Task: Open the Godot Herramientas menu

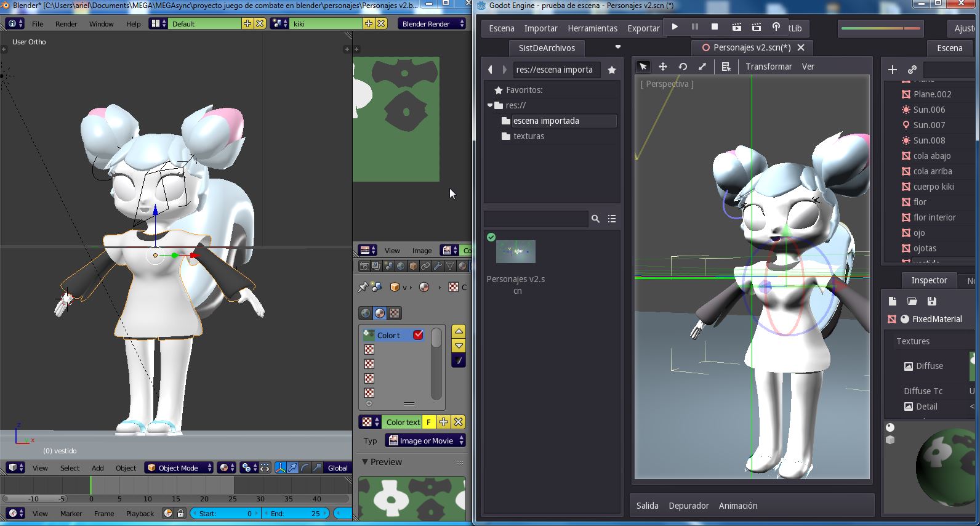Action: 592,28
